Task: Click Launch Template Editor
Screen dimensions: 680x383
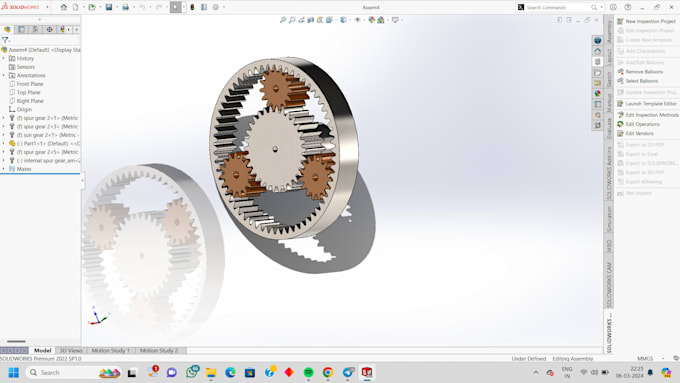Action: coord(647,104)
